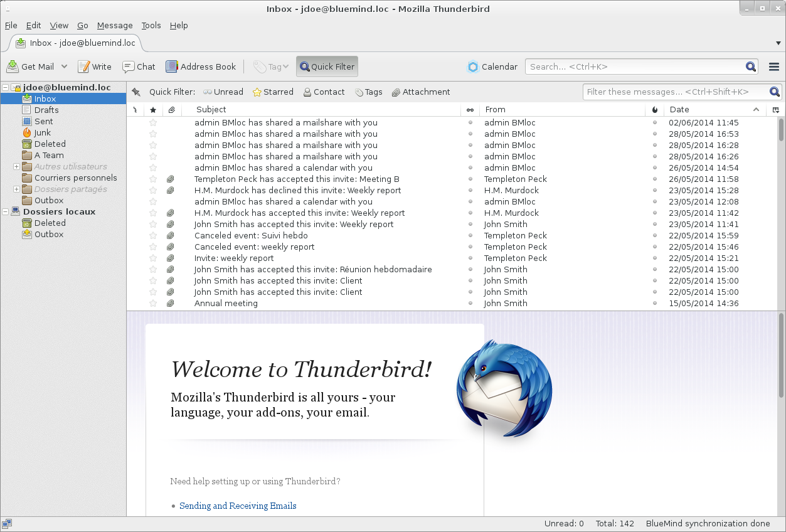Image resolution: width=786 pixels, height=532 pixels.
Task: Open the column picker icon
Action: (775, 110)
